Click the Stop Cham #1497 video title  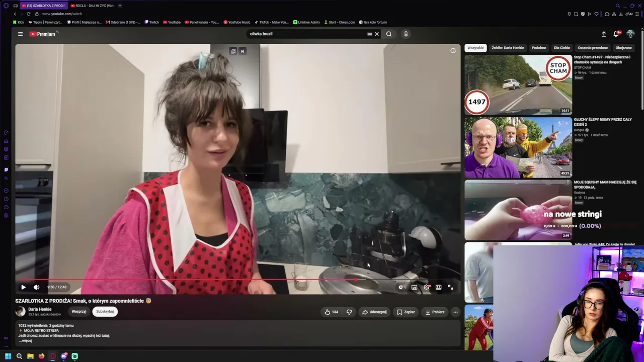tap(602, 60)
